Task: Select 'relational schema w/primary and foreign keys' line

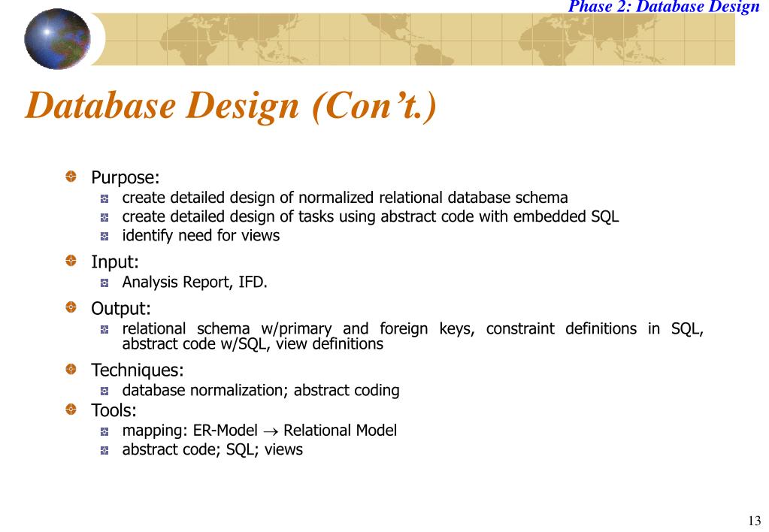Action: pos(413,328)
